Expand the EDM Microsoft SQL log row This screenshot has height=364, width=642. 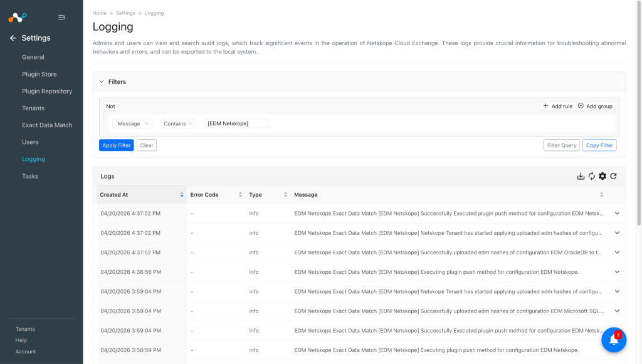click(617, 311)
